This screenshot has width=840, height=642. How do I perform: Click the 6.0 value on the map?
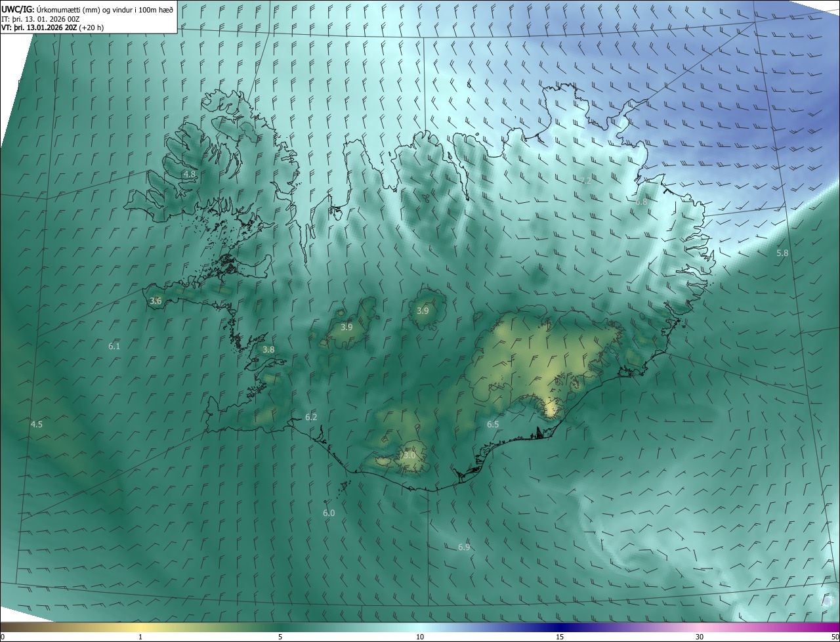point(329,513)
